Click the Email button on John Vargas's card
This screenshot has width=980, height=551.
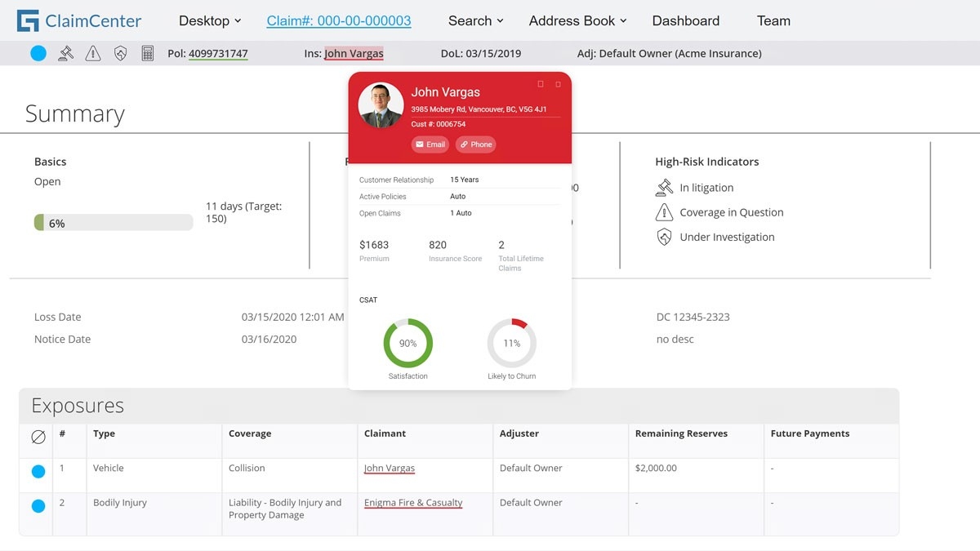[430, 144]
